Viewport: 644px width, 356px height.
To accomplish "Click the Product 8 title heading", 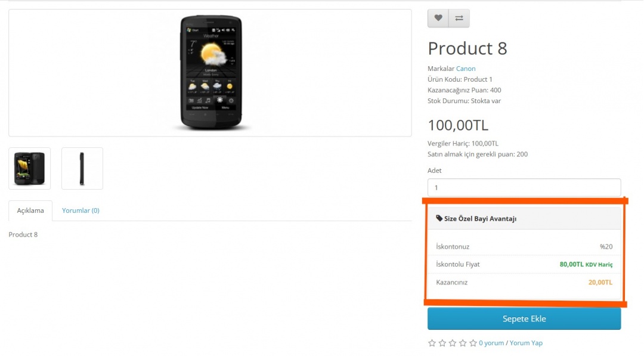I will [x=467, y=48].
